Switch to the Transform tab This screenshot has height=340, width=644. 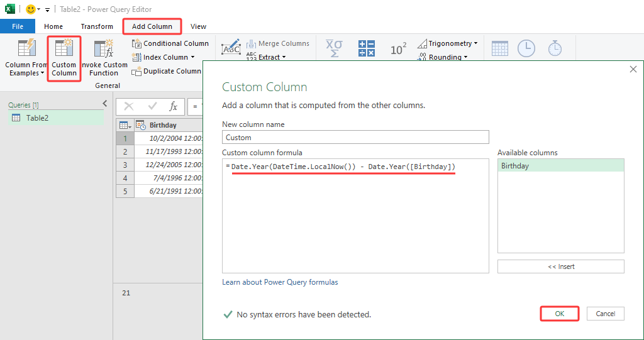coord(97,26)
